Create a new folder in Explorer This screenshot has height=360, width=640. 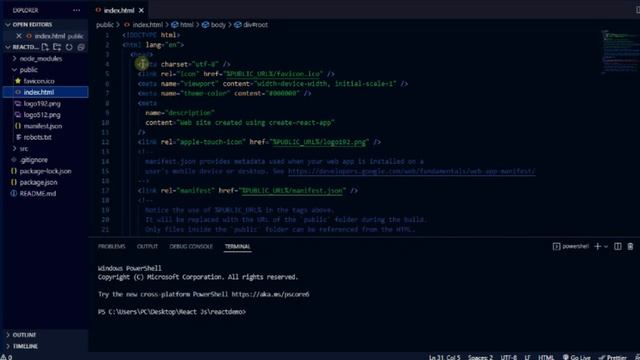(x=57, y=47)
